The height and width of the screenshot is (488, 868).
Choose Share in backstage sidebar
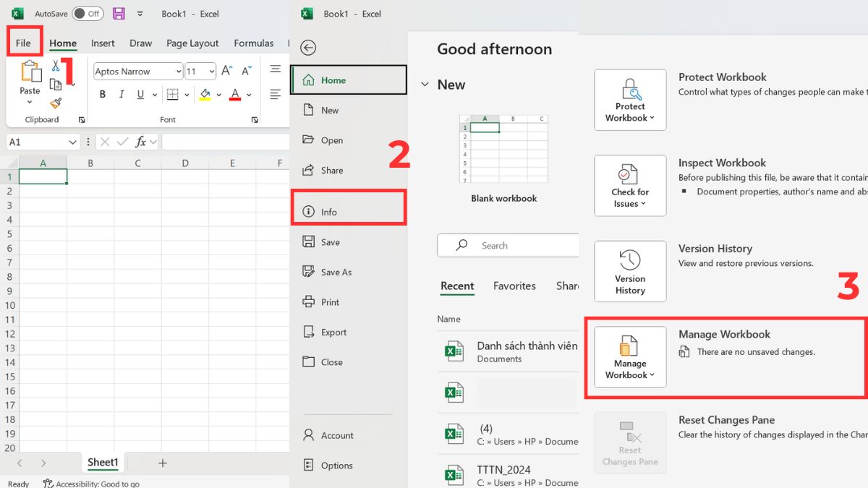tap(349, 171)
